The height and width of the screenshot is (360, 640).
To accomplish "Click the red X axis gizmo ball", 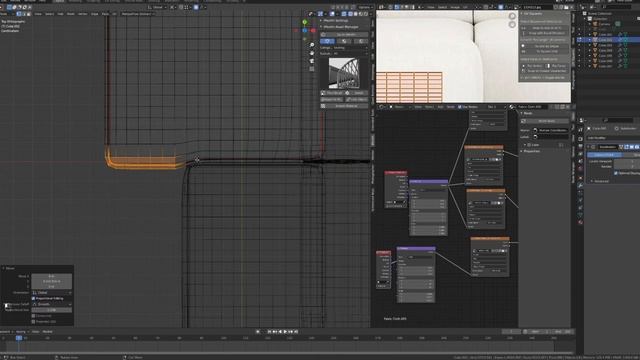I will coord(313,30).
